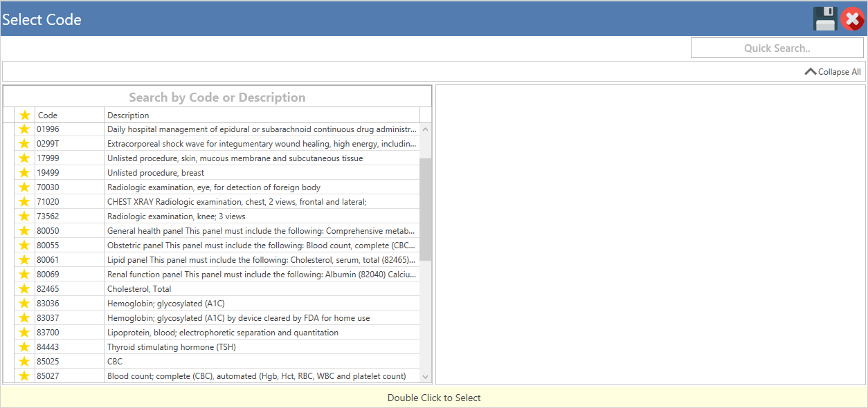Toggle favorite star for code 80061
868x408 pixels.
[x=25, y=260]
